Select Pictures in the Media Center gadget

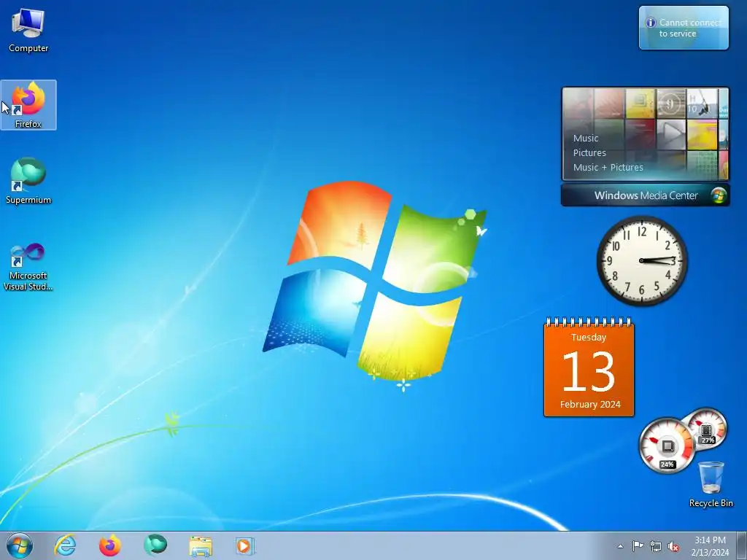[589, 153]
